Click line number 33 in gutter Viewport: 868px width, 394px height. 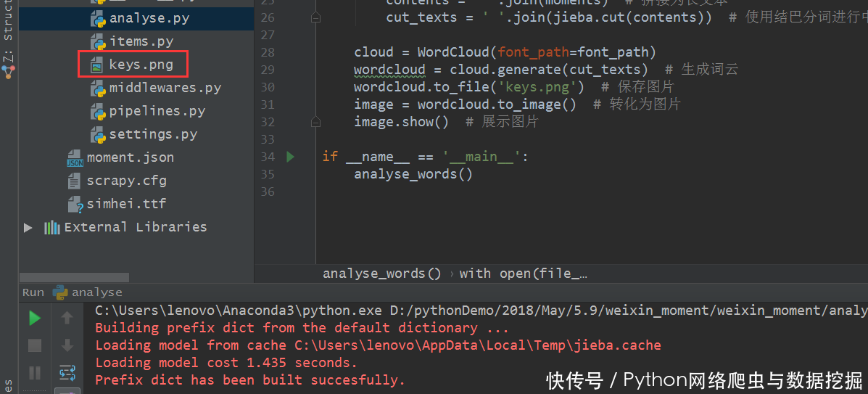tap(268, 139)
